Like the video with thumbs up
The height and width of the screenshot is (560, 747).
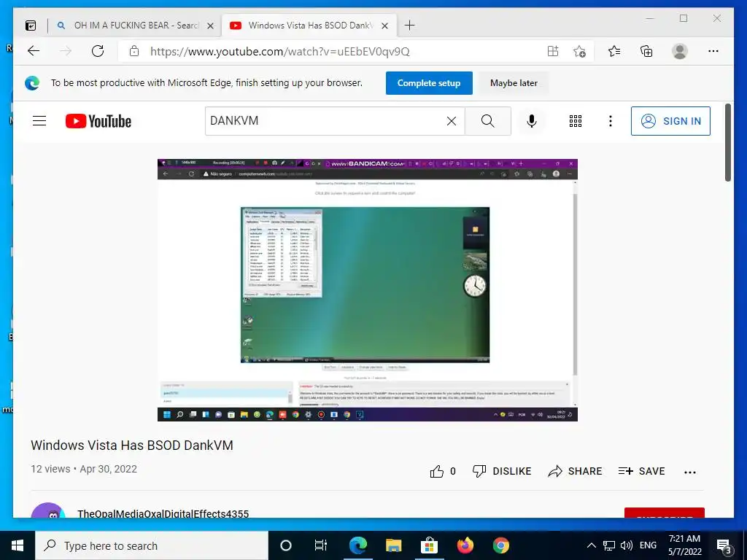pyautogui.click(x=436, y=472)
